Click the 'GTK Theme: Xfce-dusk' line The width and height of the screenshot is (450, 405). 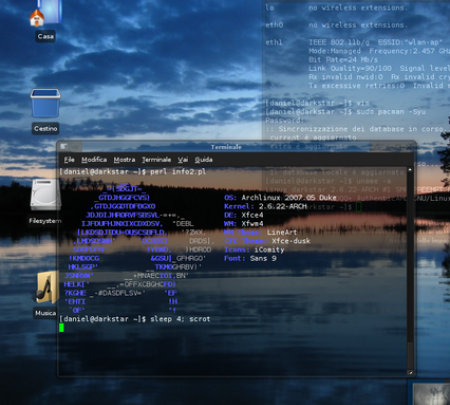click(267, 241)
